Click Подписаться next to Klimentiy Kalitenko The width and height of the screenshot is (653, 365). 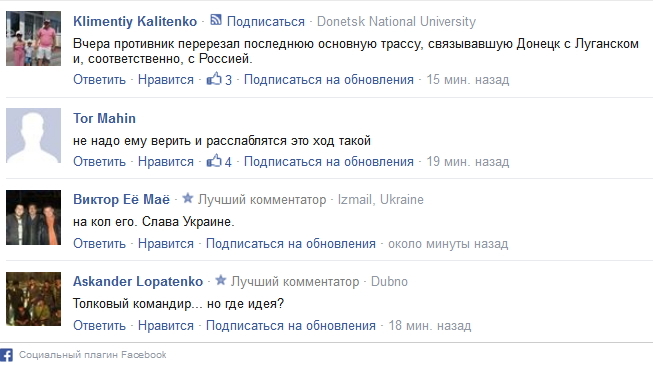pyautogui.click(x=266, y=22)
